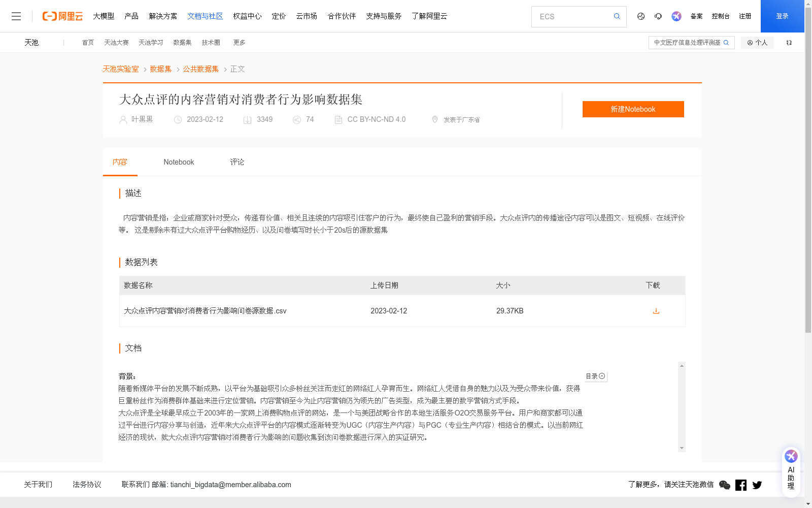Click the download count icon near 3349
812x508 pixels.
pyautogui.click(x=247, y=120)
